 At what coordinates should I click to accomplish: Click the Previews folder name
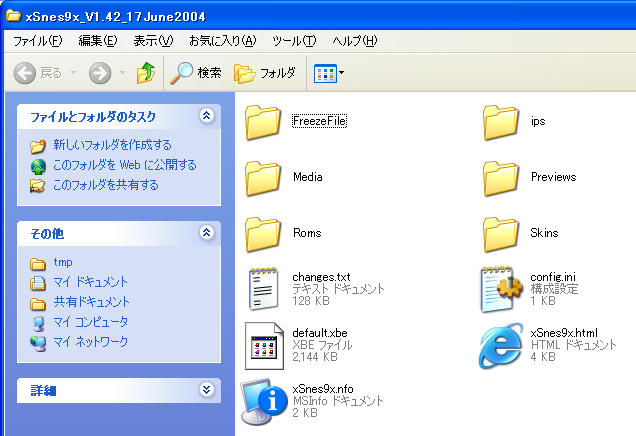click(x=553, y=177)
